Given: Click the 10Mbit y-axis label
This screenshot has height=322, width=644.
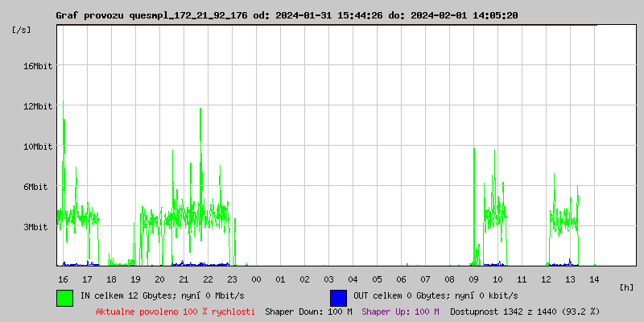Looking at the screenshot, I should pos(38,147).
